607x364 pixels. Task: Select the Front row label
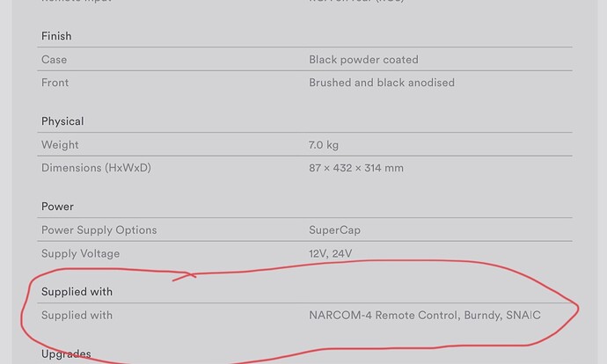[55, 83]
